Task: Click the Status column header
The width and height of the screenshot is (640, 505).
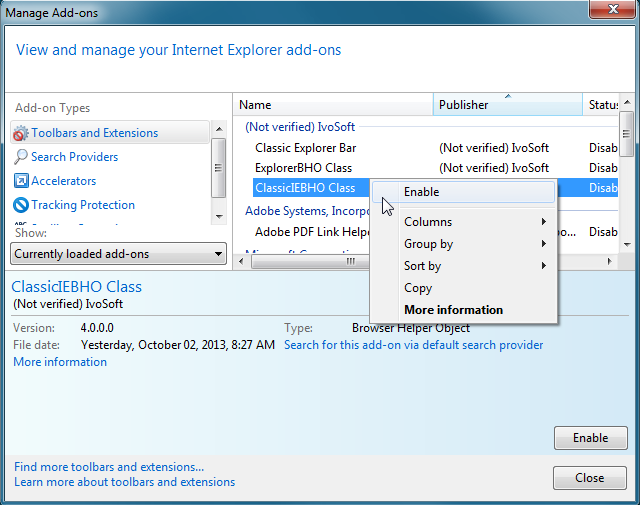Action: pos(600,105)
